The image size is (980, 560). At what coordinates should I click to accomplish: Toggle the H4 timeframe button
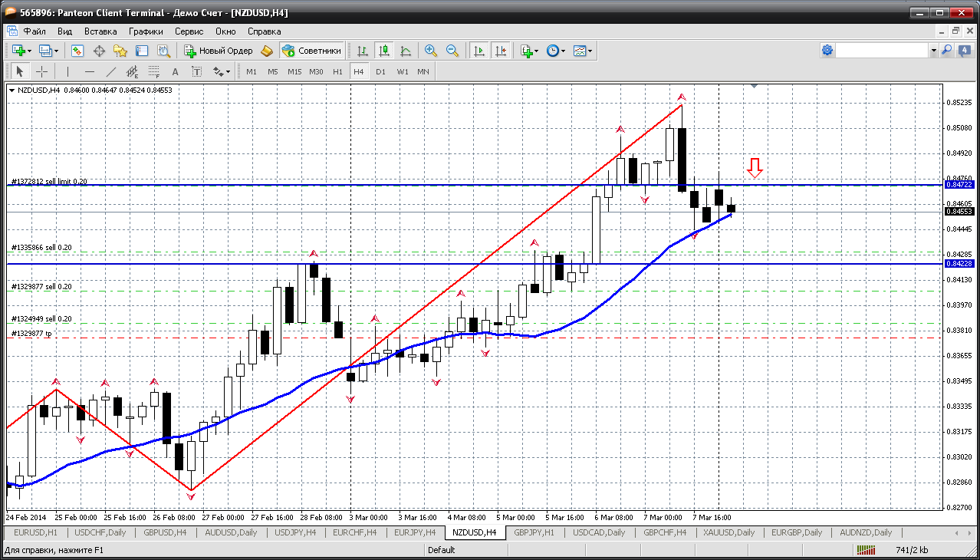point(359,71)
